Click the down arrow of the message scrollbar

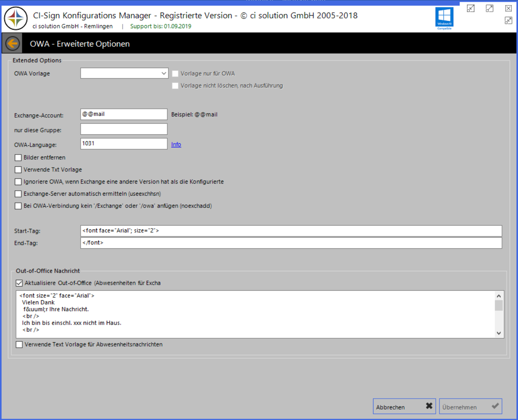tap(499, 333)
